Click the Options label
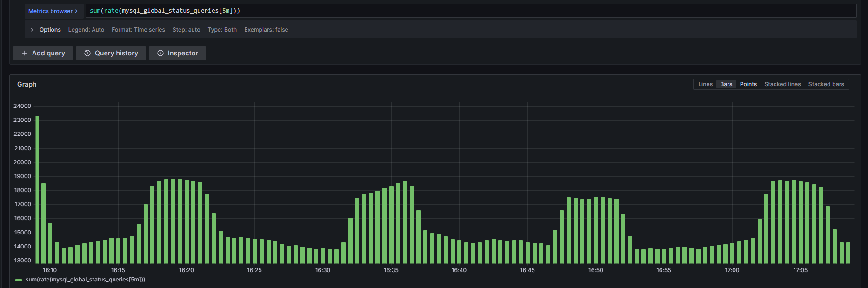This screenshot has width=868, height=288. (x=50, y=30)
